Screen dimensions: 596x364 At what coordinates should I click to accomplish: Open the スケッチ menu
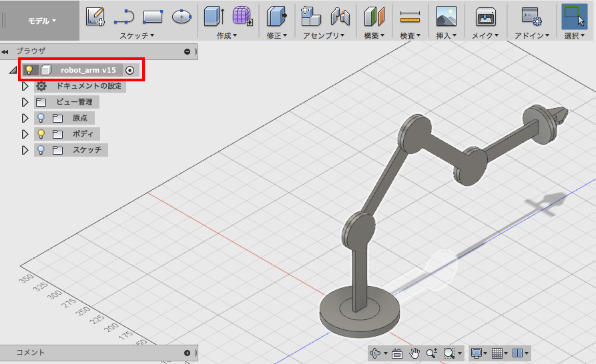pyautogui.click(x=137, y=36)
